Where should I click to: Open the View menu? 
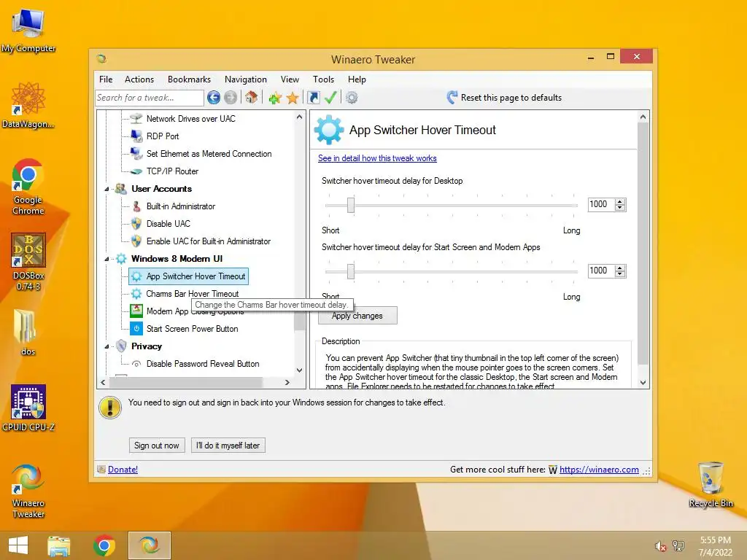click(290, 79)
